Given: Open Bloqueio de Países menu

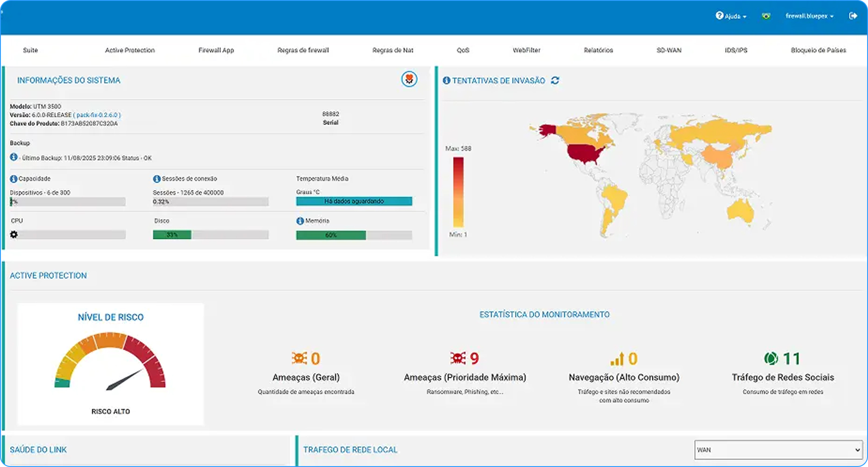Looking at the screenshot, I should click(818, 50).
